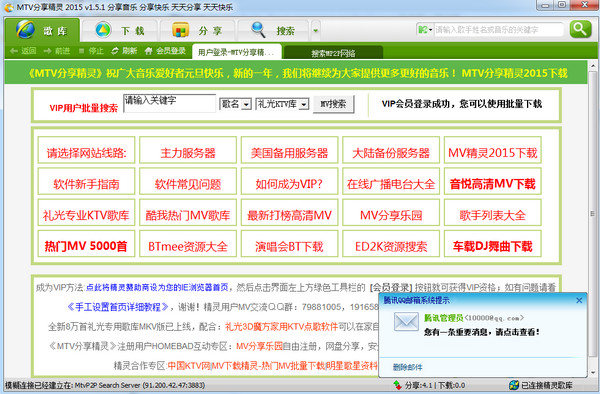Viewport: 600px width, 394px height.
Task: Select 主力服务器 main server line
Action: point(188,153)
